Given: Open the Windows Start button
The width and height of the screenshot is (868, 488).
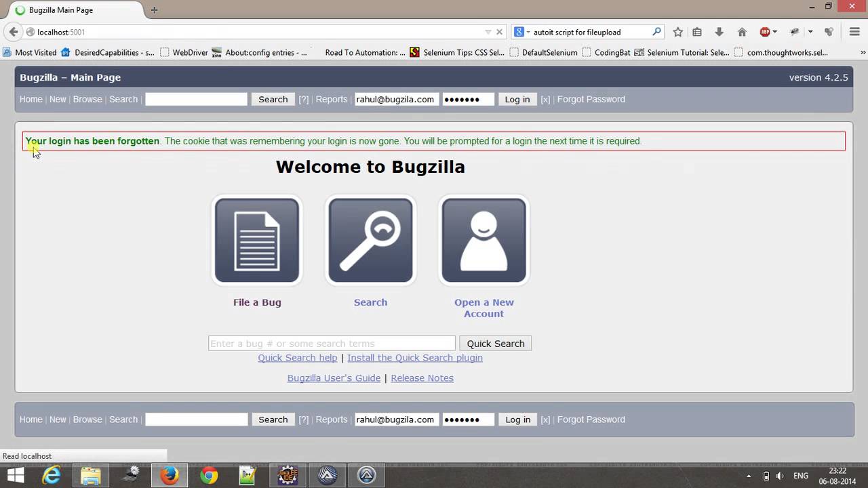Looking at the screenshot, I should click(x=16, y=475).
